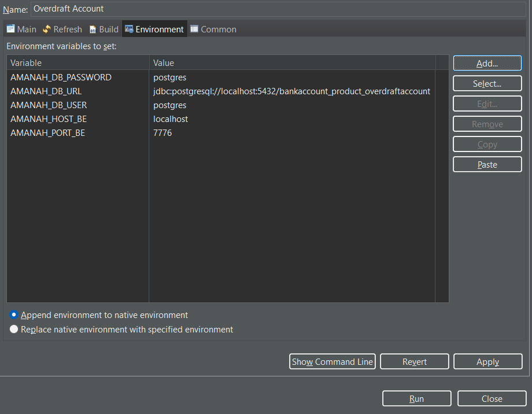Image resolution: width=532 pixels, height=414 pixels.
Task: Select the AMANAH_DB_URL variable
Action: coord(46,91)
